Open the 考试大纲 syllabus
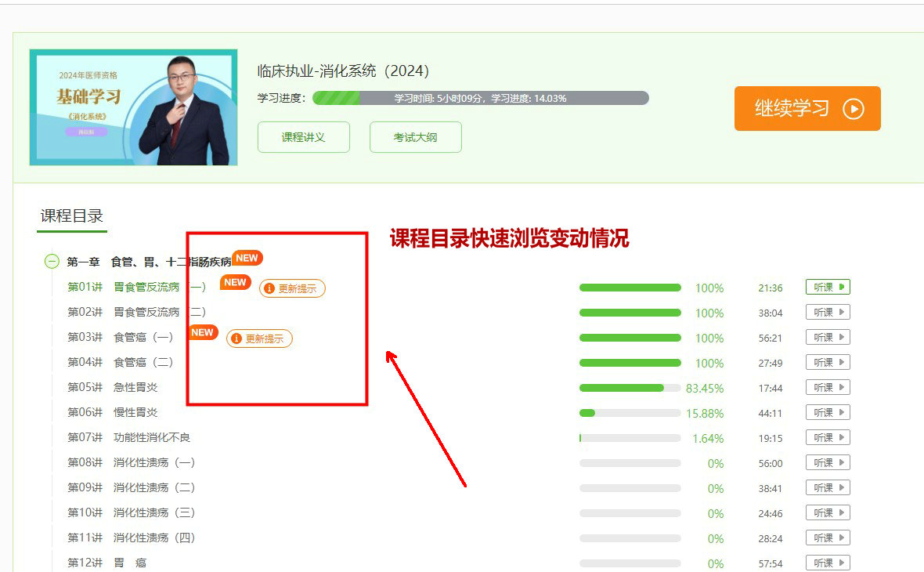The image size is (924, 572). click(x=415, y=137)
